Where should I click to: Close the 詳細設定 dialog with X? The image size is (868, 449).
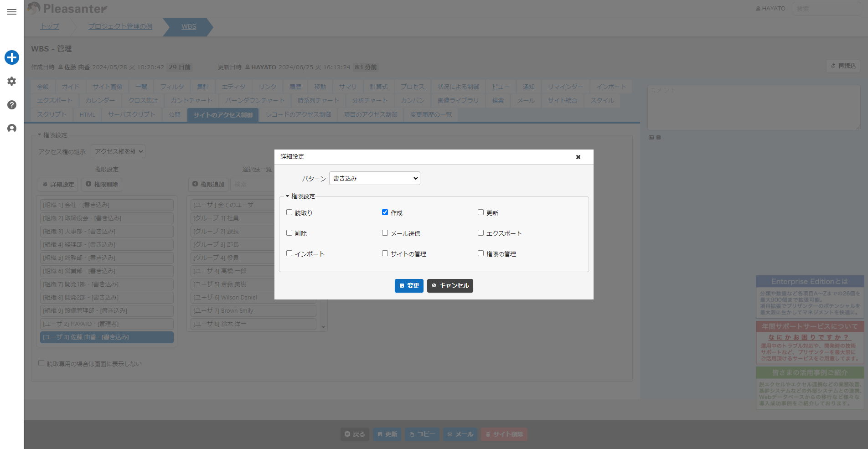578,157
